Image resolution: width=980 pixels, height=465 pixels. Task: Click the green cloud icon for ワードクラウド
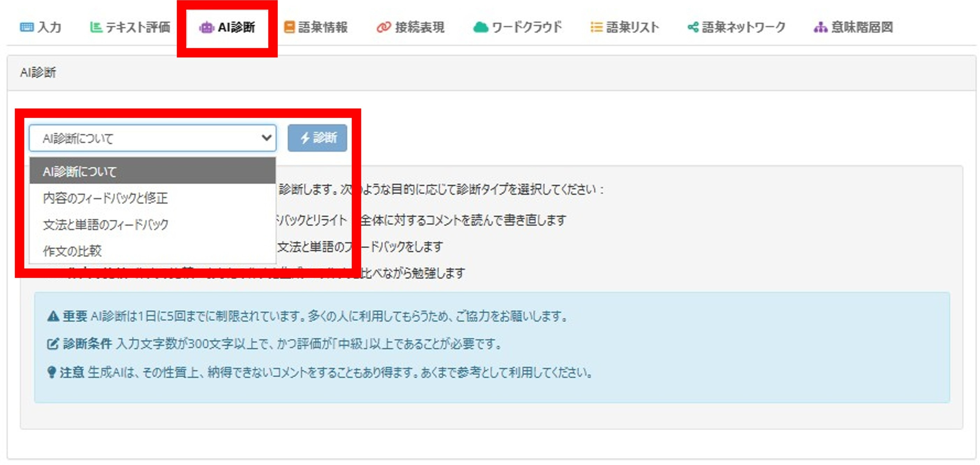480,27
